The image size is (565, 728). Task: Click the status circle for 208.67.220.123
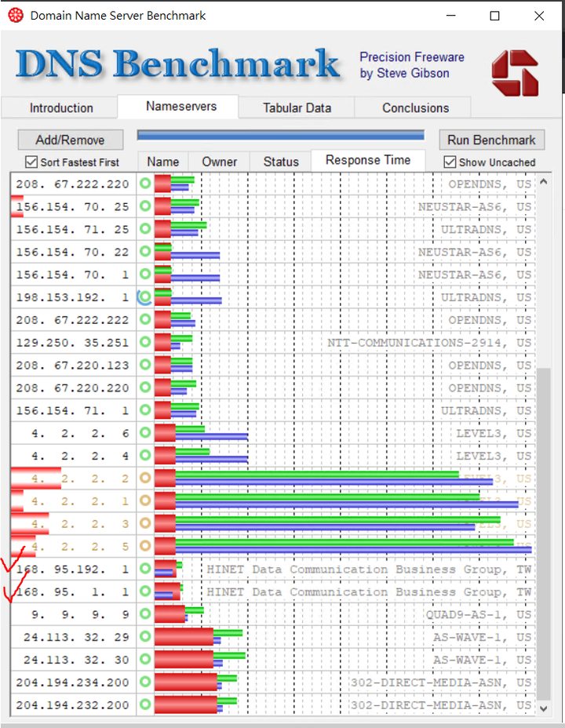tap(145, 365)
